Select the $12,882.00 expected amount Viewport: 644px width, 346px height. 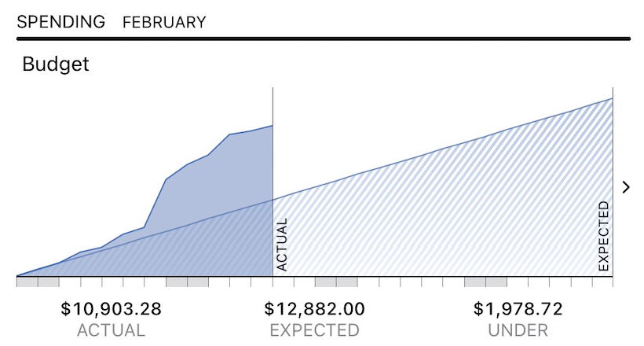point(314,308)
